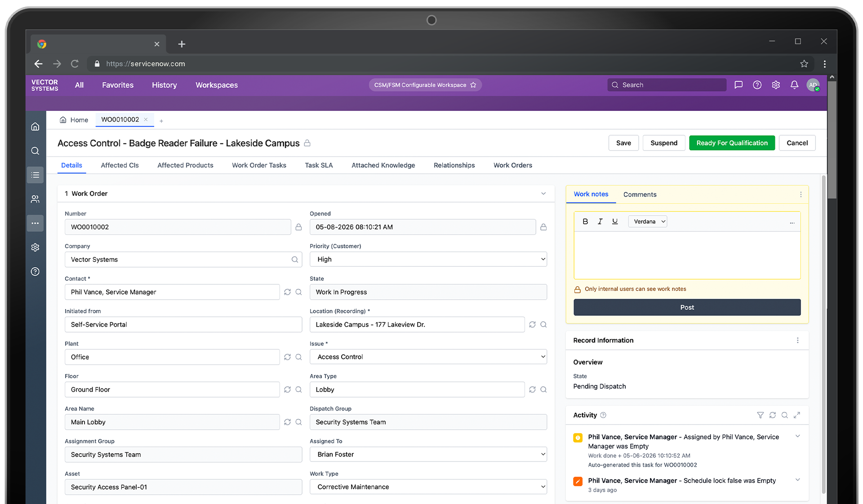
Task: Open the sidebar search icon
Action: tap(35, 151)
